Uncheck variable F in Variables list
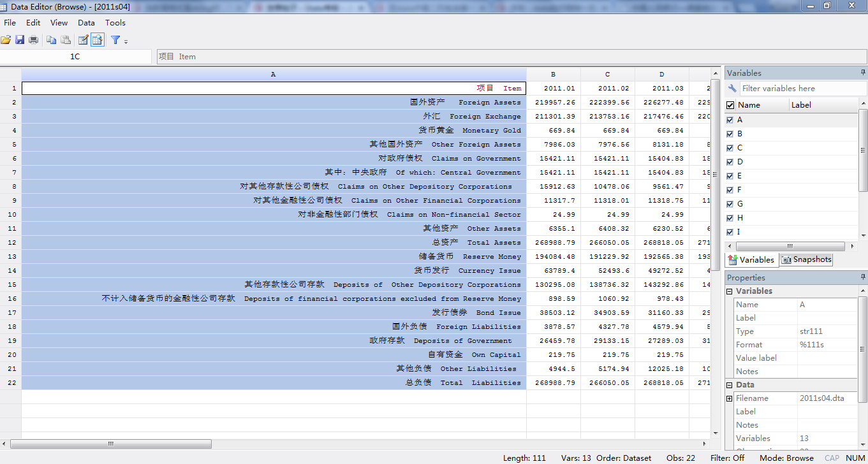Image resolution: width=868 pixels, height=464 pixels. pyautogui.click(x=730, y=190)
